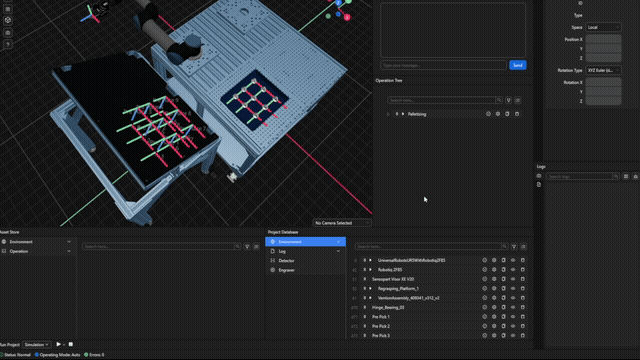This screenshot has width=640, height=360.
Task: Click the filter icon in Operation Tree search
Action: (x=509, y=100)
